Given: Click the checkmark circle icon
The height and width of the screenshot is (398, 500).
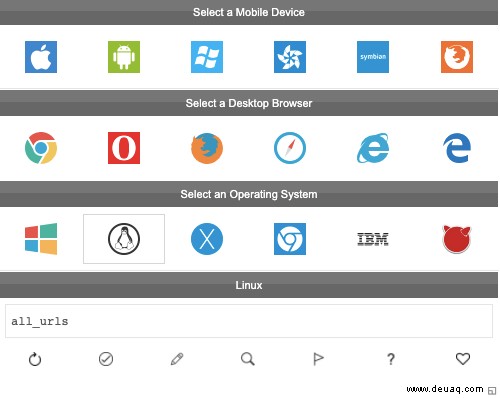Looking at the screenshot, I should point(106,359).
